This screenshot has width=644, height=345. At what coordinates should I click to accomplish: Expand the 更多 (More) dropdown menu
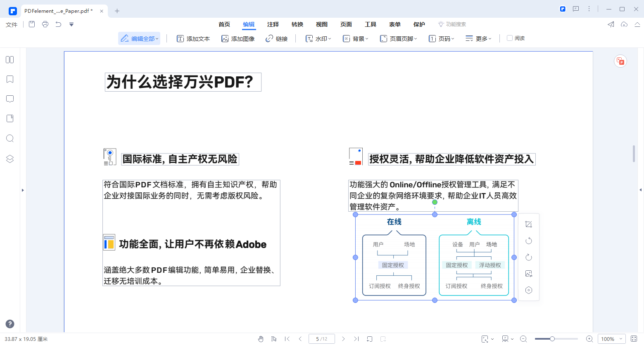tap(478, 38)
